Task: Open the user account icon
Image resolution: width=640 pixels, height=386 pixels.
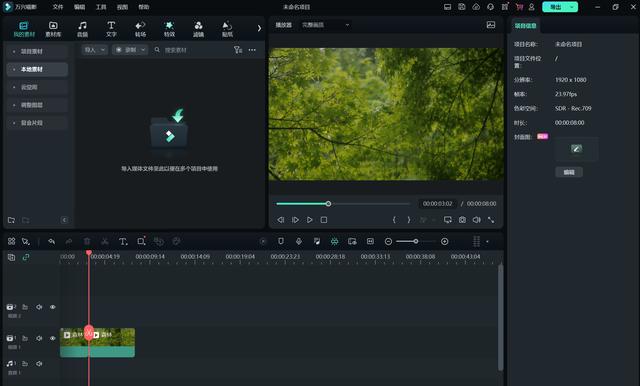Action: coord(531,7)
